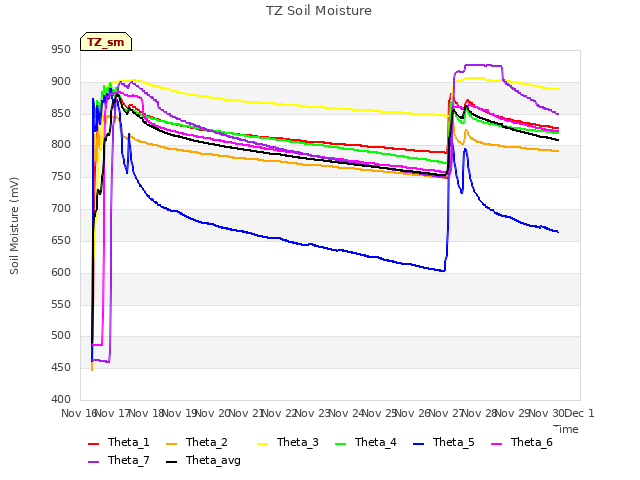Toggle Theta_6 series in legend

(x=522, y=442)
